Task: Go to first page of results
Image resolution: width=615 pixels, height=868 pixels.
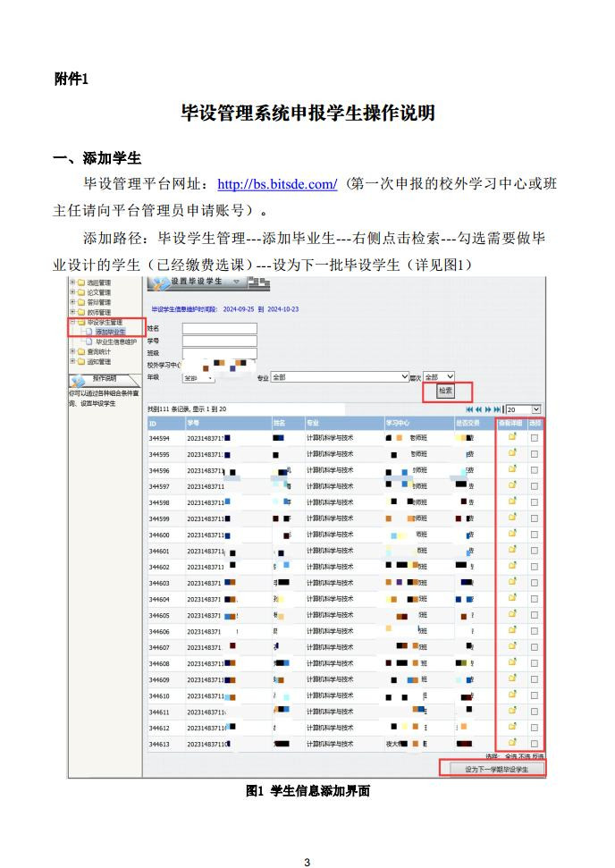Action: [468, 409]
